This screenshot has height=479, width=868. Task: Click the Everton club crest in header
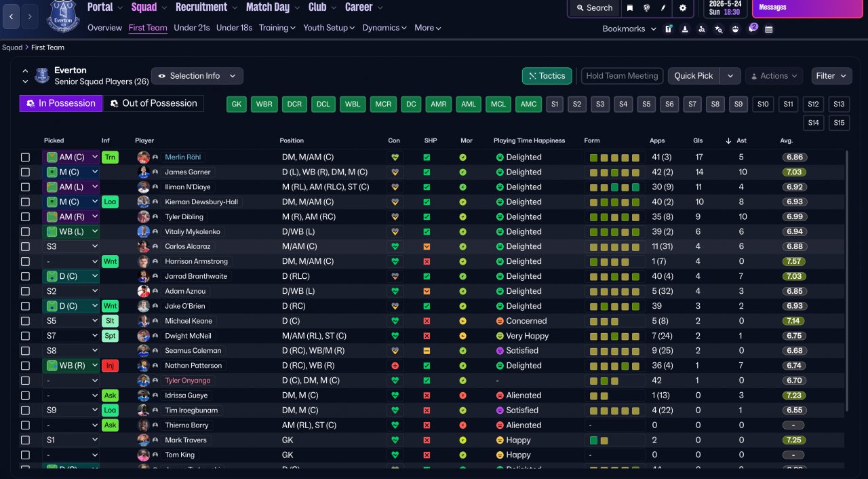click(63, 16)
